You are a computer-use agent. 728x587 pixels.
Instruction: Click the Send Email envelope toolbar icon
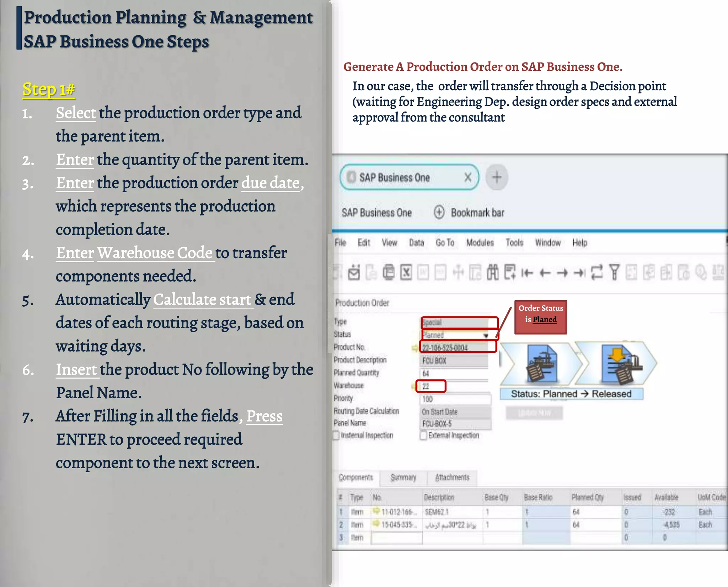coord(354,273)
